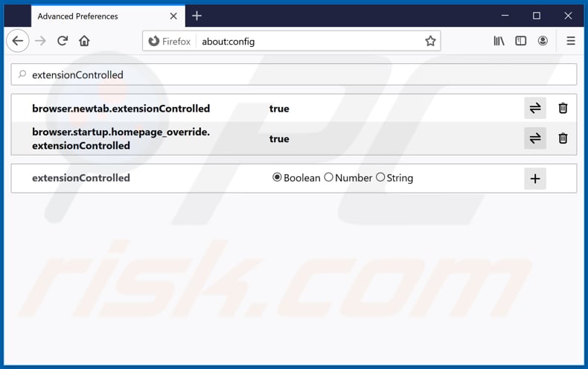Select the Number radio option
The width and height of the screenshot is (588, 369).
[329, 178]
